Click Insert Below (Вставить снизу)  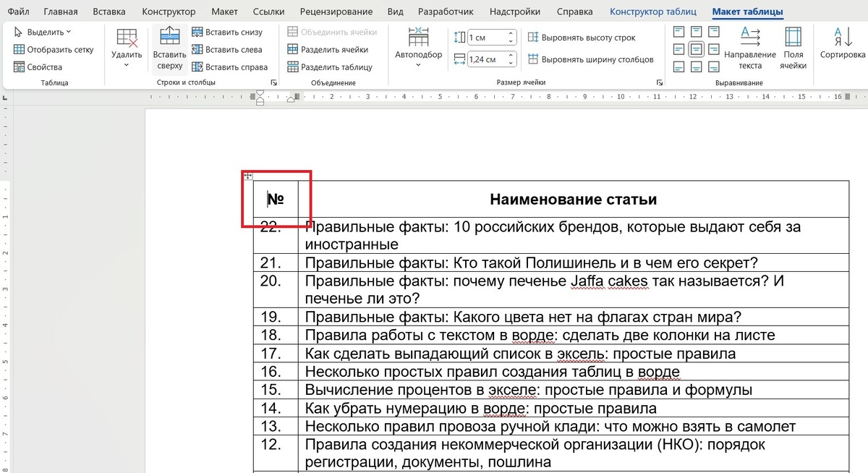point(227,32)
